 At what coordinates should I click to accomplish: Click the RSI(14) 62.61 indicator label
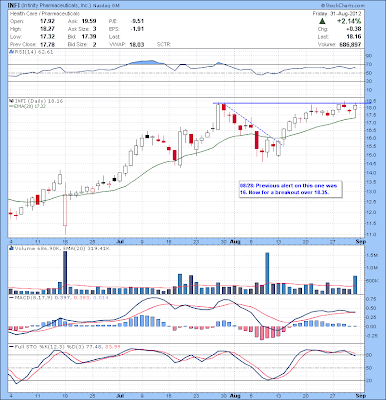[x=33, y=52]
